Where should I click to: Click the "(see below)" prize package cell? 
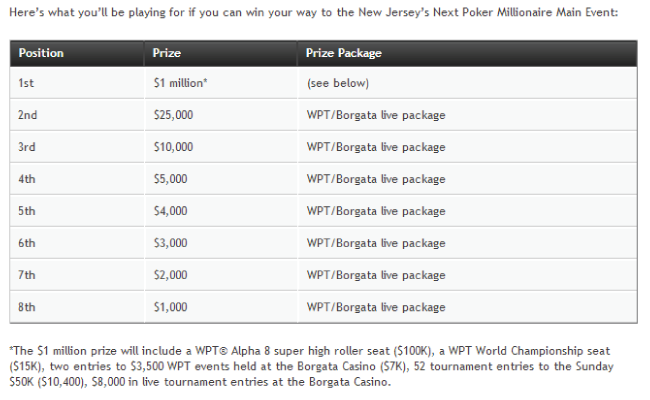(x=338, y=83)
